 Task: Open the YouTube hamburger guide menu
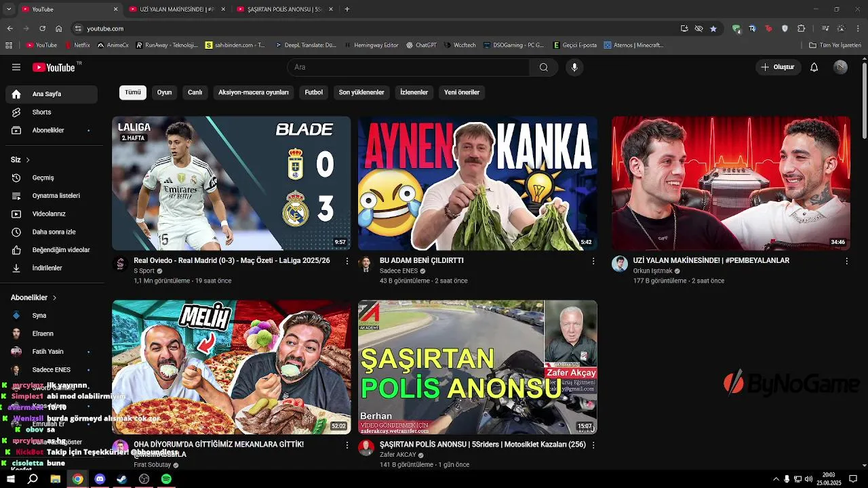click(x=16, y=67)
